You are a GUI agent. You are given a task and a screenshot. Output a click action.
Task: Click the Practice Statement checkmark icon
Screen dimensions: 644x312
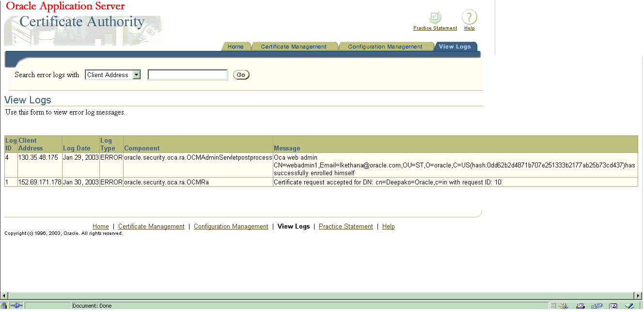[435, 17]
